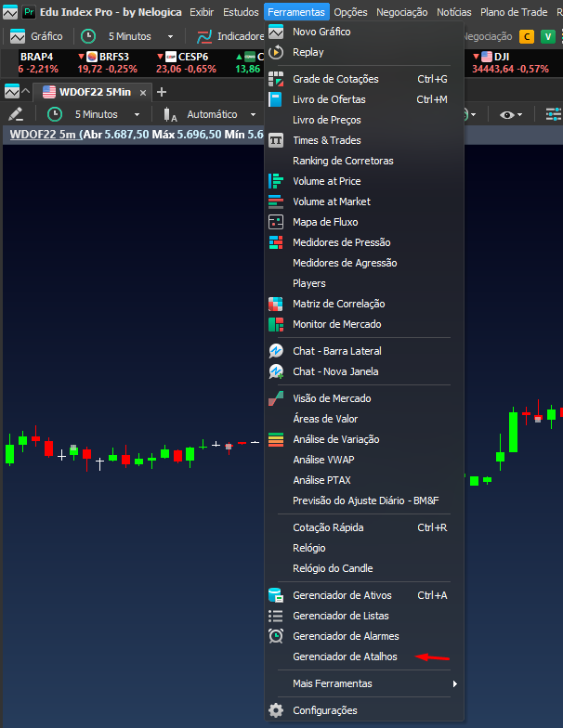Select the drawing pencil tool in chart toolbar
The width and height of the screenshot is (563, 728).
click(x=15, y=114)
